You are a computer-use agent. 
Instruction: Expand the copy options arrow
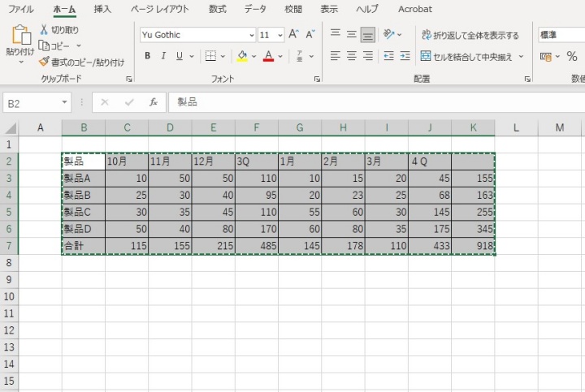[79, 45]
